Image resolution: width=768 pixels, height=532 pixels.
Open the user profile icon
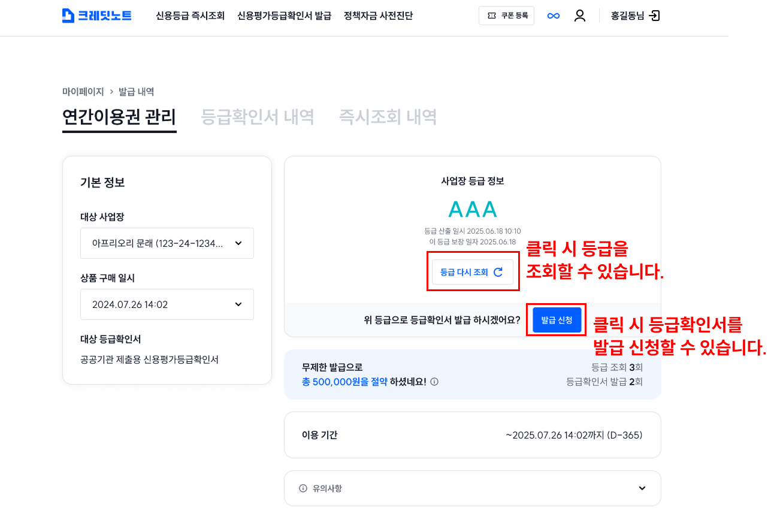580,16
